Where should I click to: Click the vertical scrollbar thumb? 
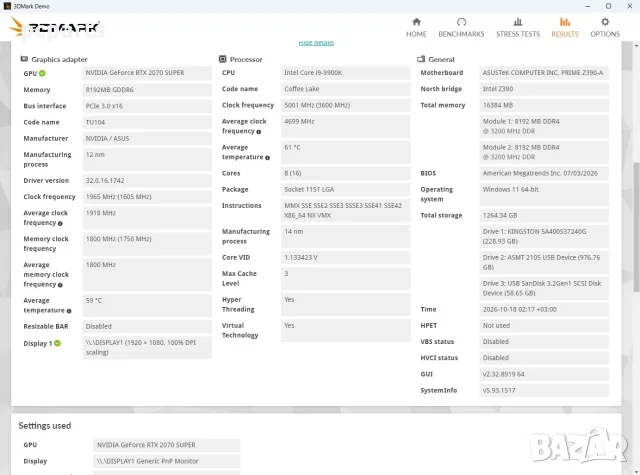[x=636, y=227]
